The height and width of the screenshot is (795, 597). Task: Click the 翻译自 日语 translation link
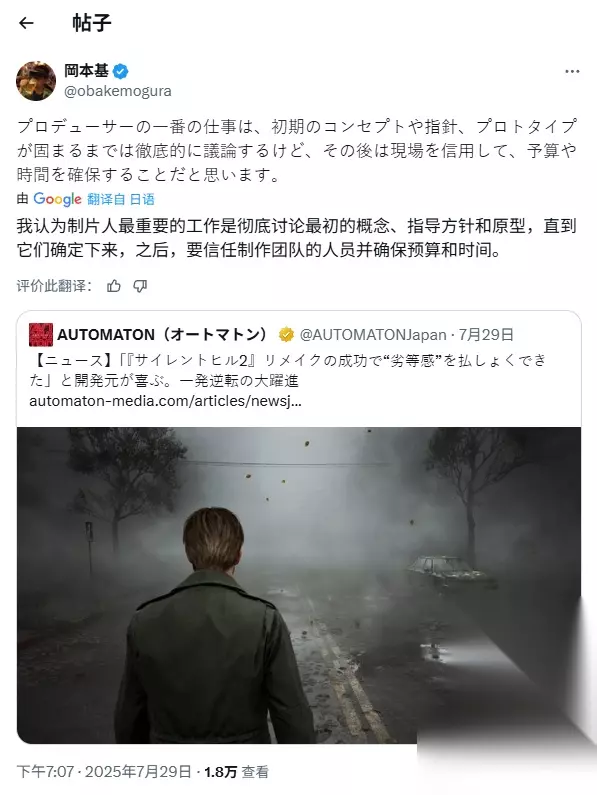[121, 199]
